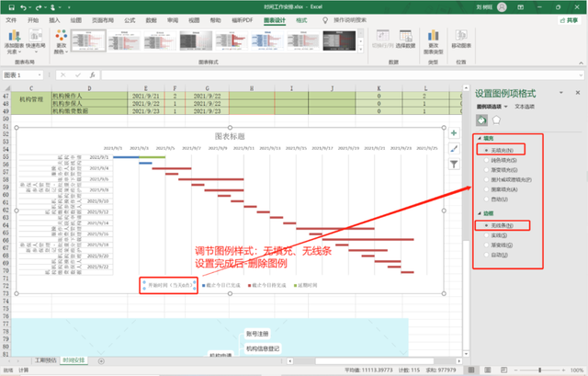Open the 快速布局 (Quick Layout) button
This screenshot has height=376, width=588.
pyautogui.click(x=36, y=42)
